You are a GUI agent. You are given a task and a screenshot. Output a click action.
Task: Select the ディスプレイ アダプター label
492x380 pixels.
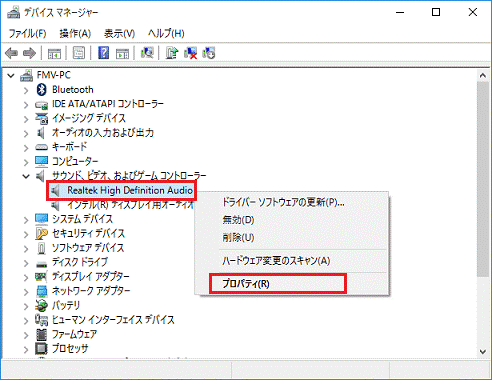91,277
